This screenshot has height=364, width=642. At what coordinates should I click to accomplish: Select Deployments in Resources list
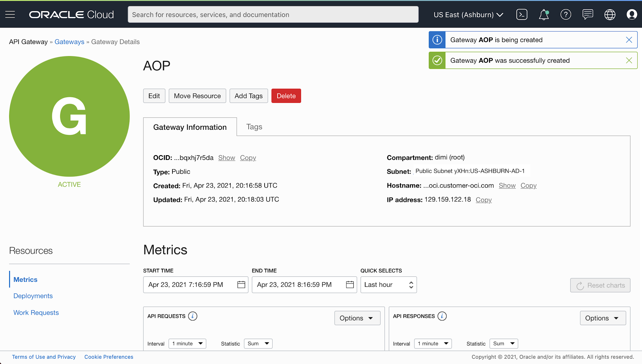(x=33, y=296)
